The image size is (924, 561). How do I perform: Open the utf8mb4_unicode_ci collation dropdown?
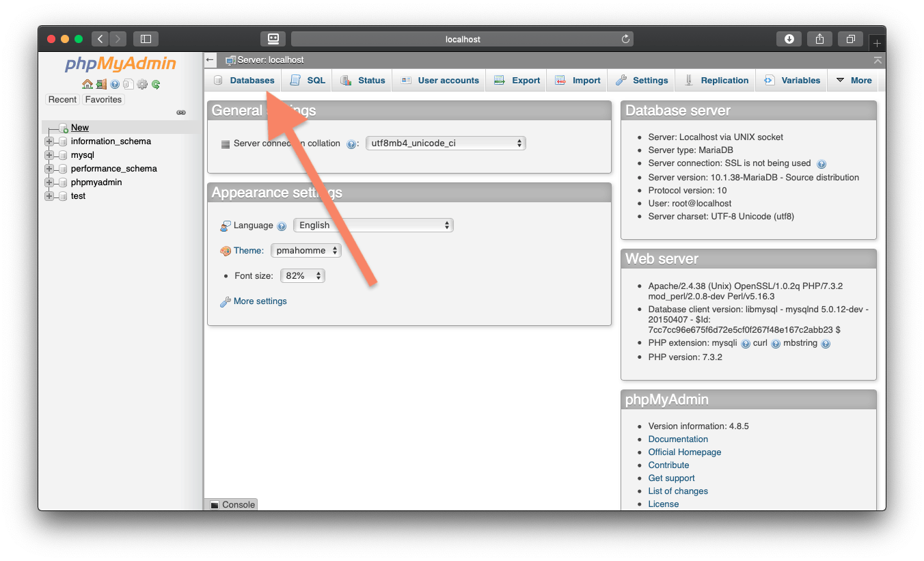point(446,143)
